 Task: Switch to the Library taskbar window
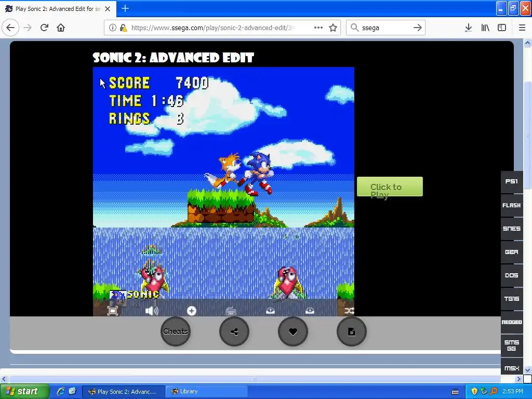tap(206, 392)
